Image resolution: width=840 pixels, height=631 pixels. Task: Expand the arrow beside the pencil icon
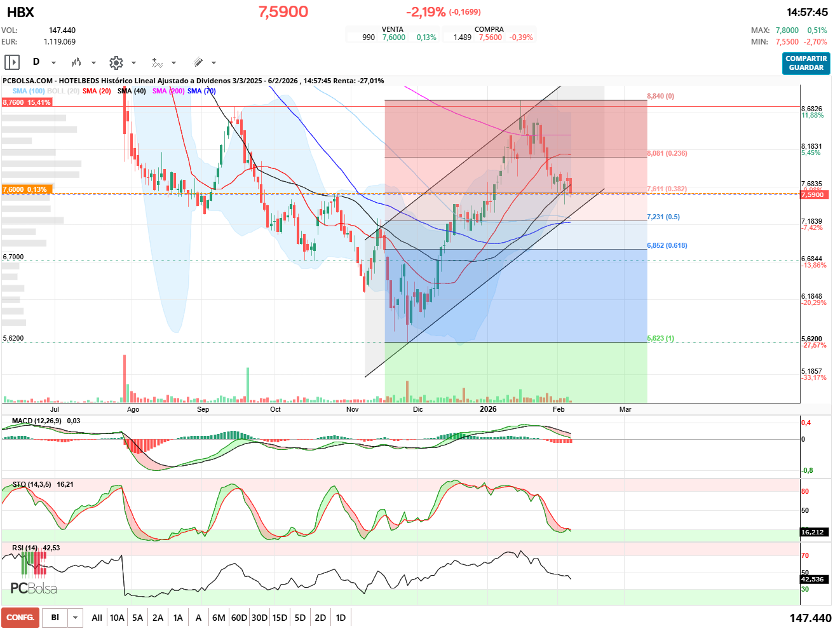point(213,63)
